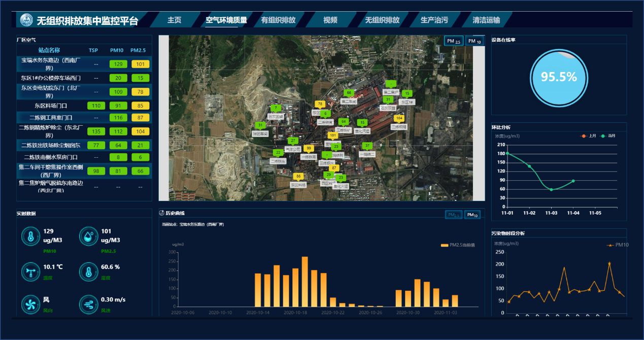Click the 95.5% device online gauge

[559, 77]
